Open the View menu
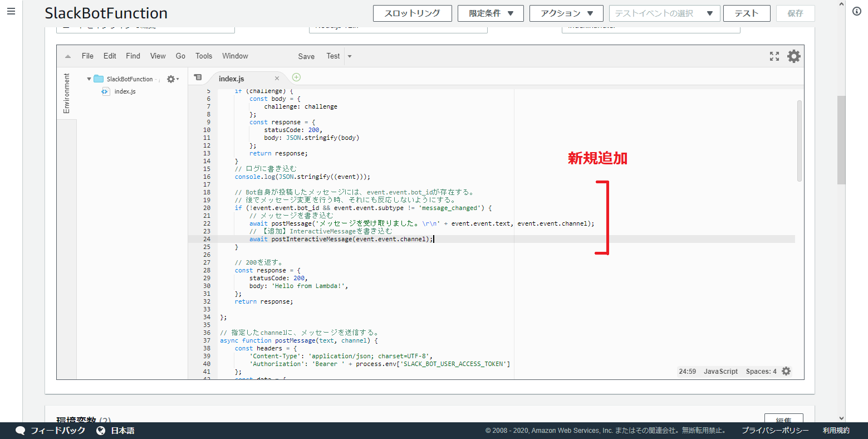 (158, 56)
